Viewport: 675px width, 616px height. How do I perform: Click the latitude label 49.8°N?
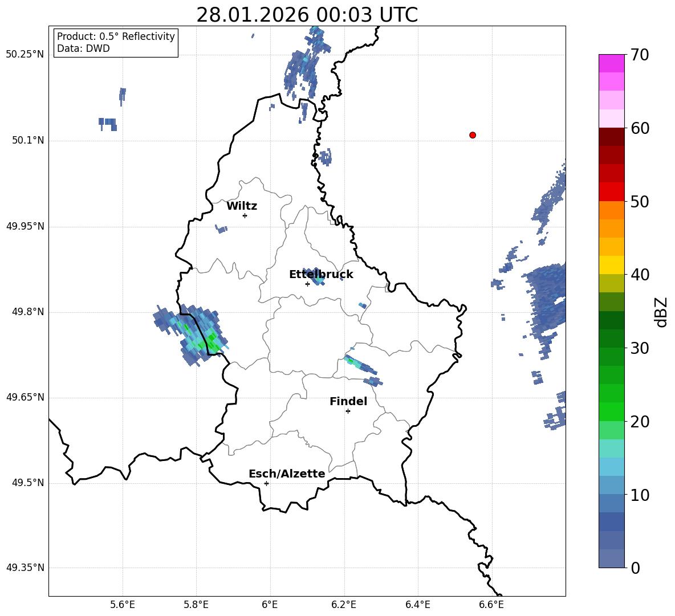pos(28,312)
